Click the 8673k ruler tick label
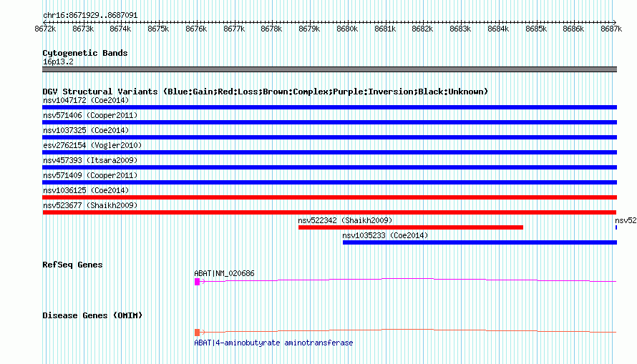Screen dimensions: 637x364 click(83, 29)
